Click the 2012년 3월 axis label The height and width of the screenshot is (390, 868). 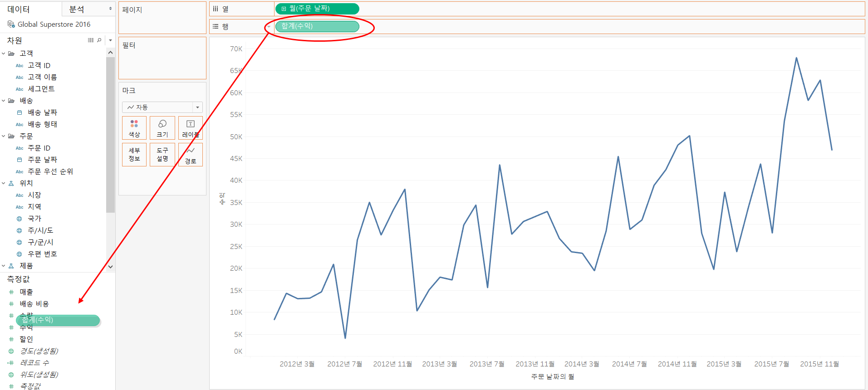tap(297, 364)
